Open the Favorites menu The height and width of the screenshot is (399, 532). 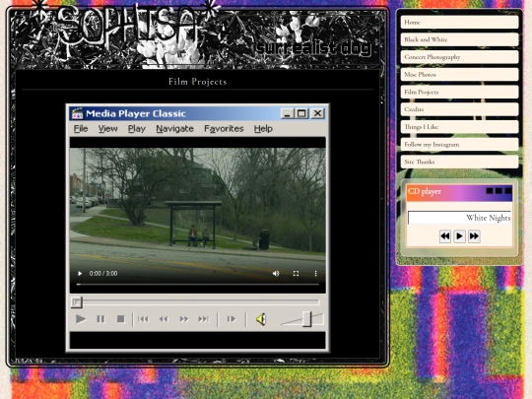point(224,129)
